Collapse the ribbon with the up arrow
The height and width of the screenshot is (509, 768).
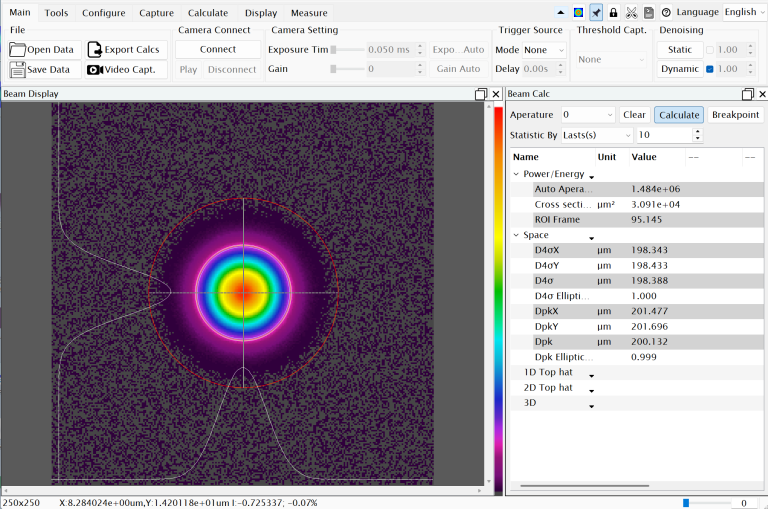pos(561,12)
